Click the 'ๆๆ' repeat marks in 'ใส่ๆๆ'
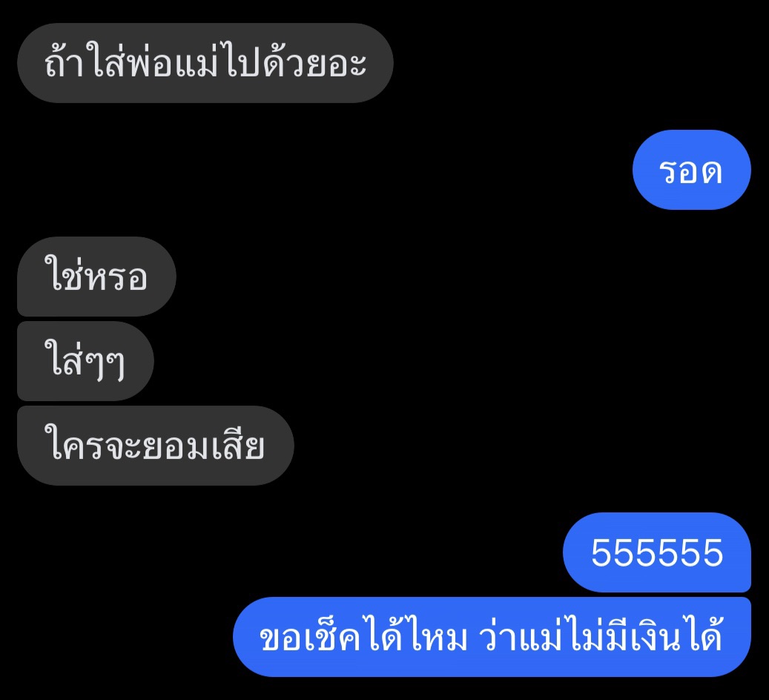This screenshot has width=769, height=700. point(104,365)
